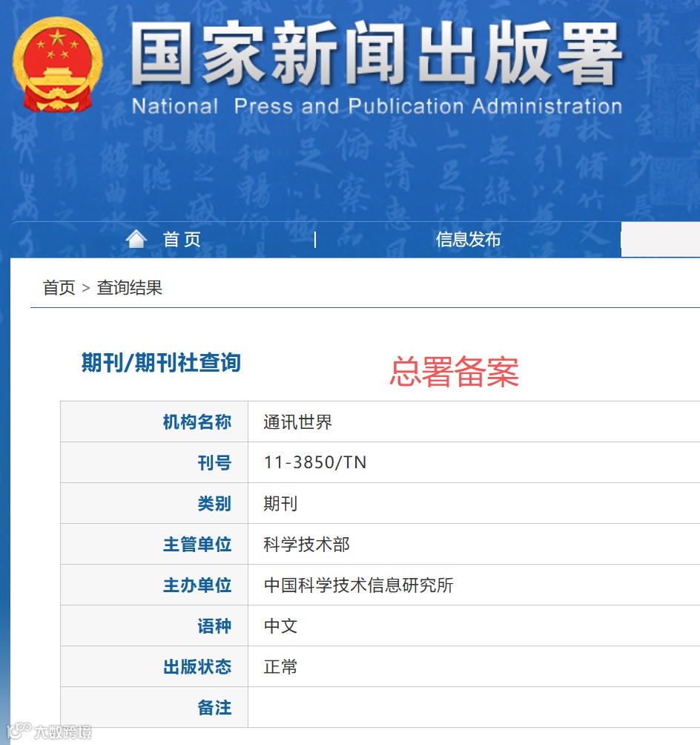Select the 主办单位 row label

pyautogui.click(x=197, y=585)
